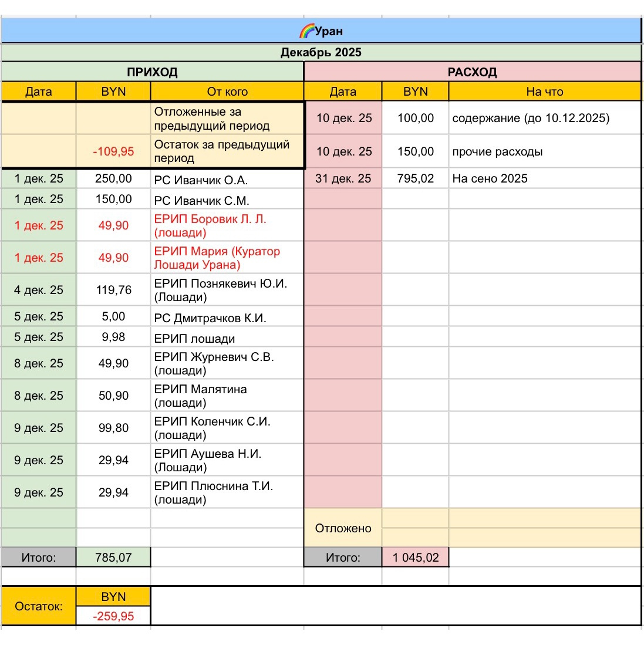Click the red value -109,95
Image resolution: width=644 pixels, height=645 pixels.
[x=113, y=151]
